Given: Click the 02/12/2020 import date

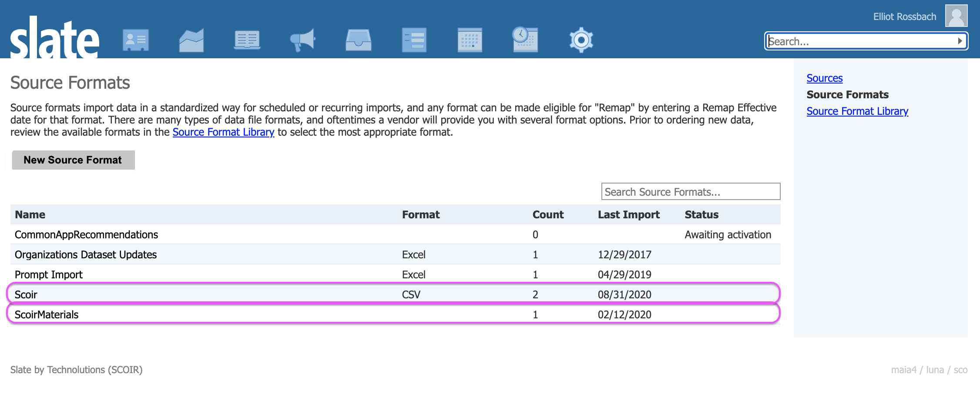Looking at the screenshot, I should 624,315.
